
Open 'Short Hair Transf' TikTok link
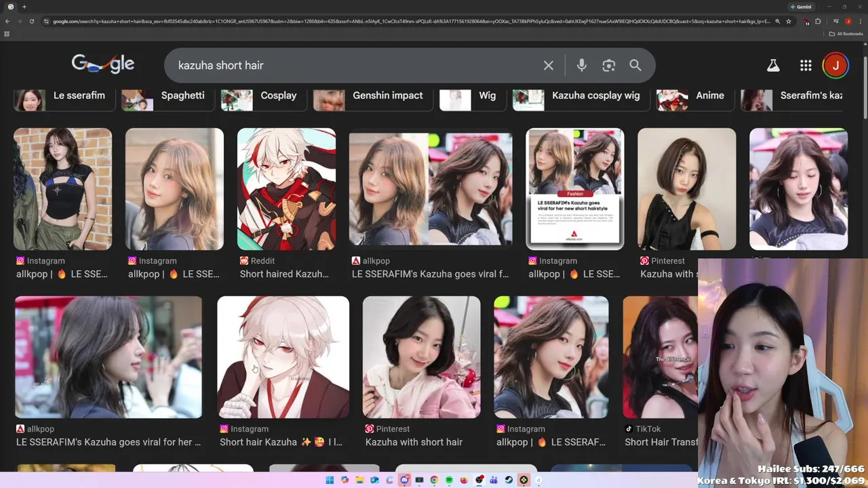[661, 442]
